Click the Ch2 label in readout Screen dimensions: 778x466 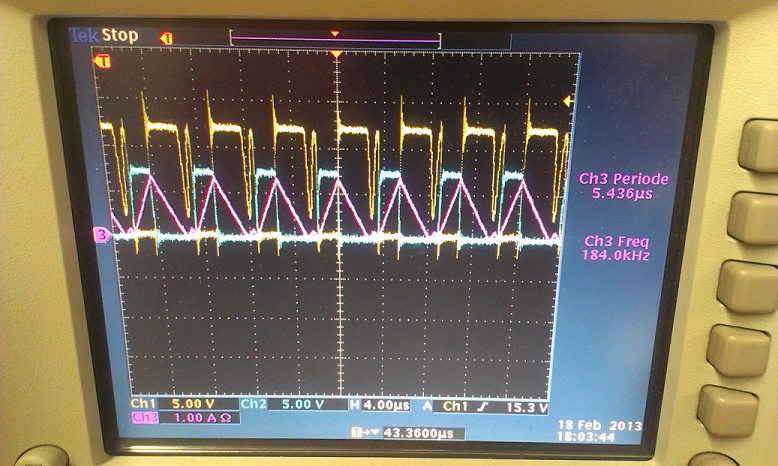point(254,404)
